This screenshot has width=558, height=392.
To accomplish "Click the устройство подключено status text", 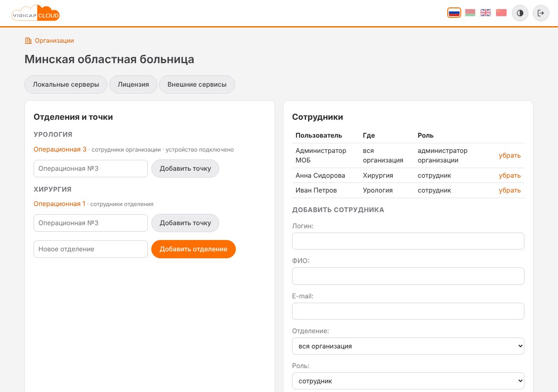I will coord(199,150).
